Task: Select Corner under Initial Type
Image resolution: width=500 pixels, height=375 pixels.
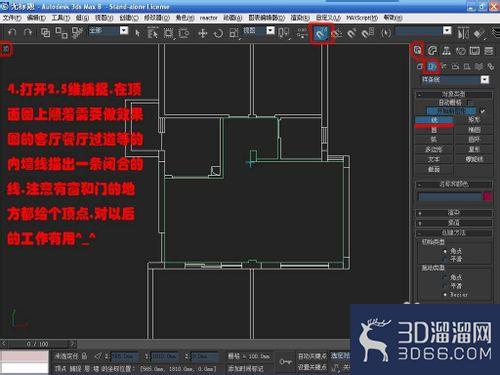Action: 445,251
